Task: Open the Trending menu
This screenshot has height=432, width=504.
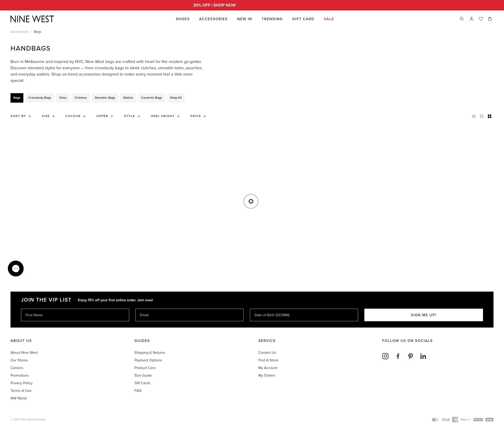Action: coord(272,19)
